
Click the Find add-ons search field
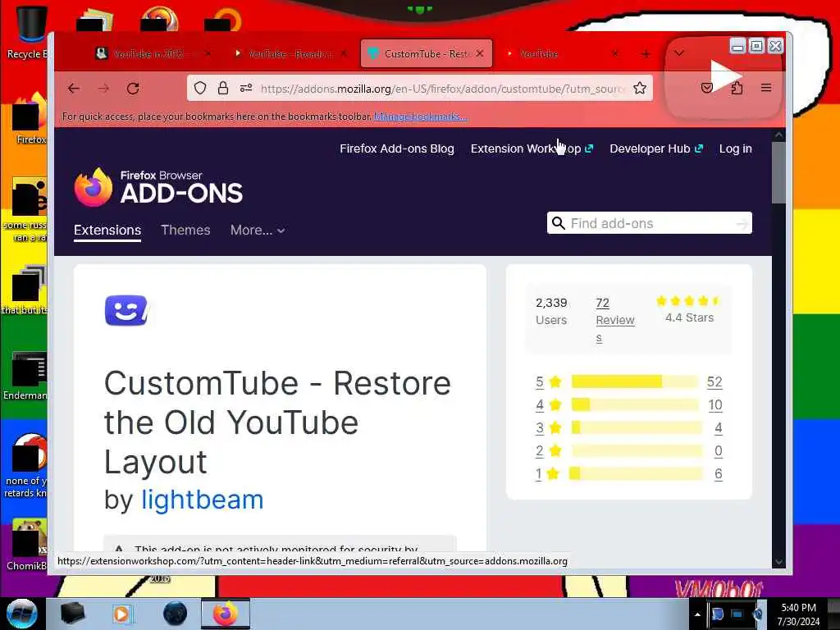tap(650, 223)
